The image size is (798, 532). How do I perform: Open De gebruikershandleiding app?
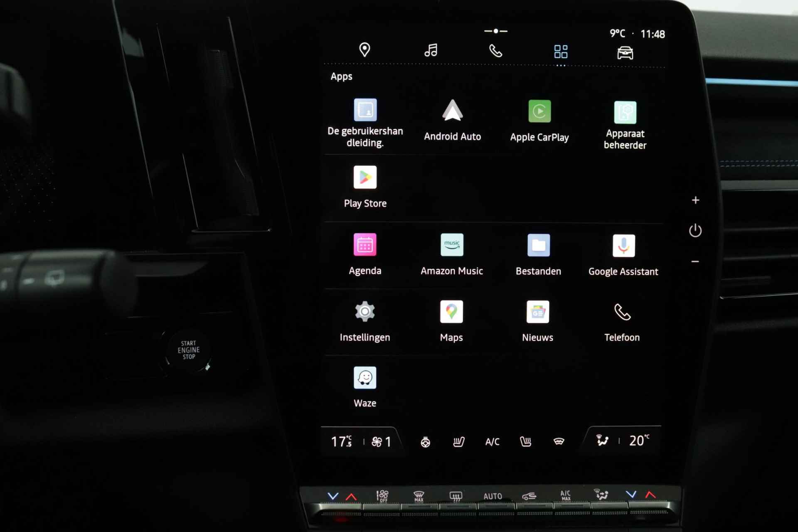[x=365, y=123]
